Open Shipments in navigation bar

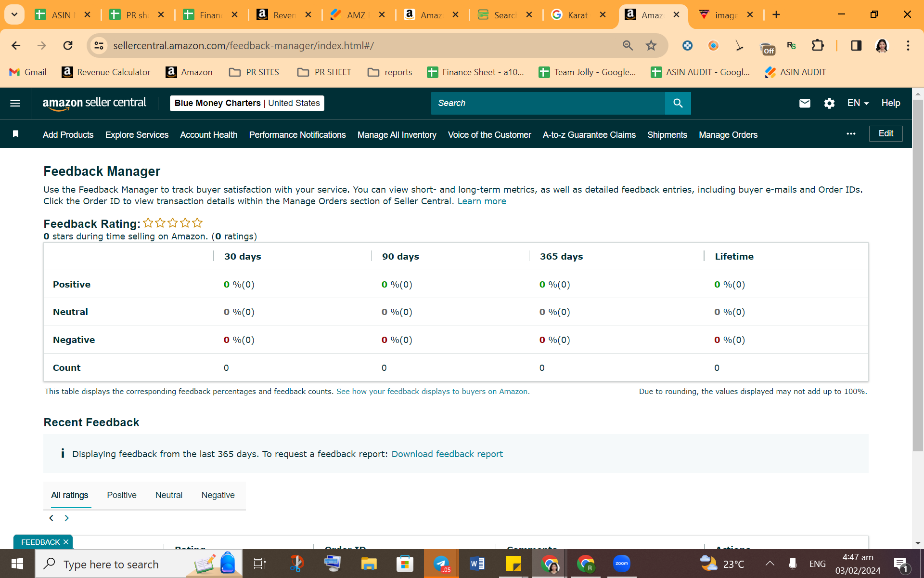(x=667, y=135)
